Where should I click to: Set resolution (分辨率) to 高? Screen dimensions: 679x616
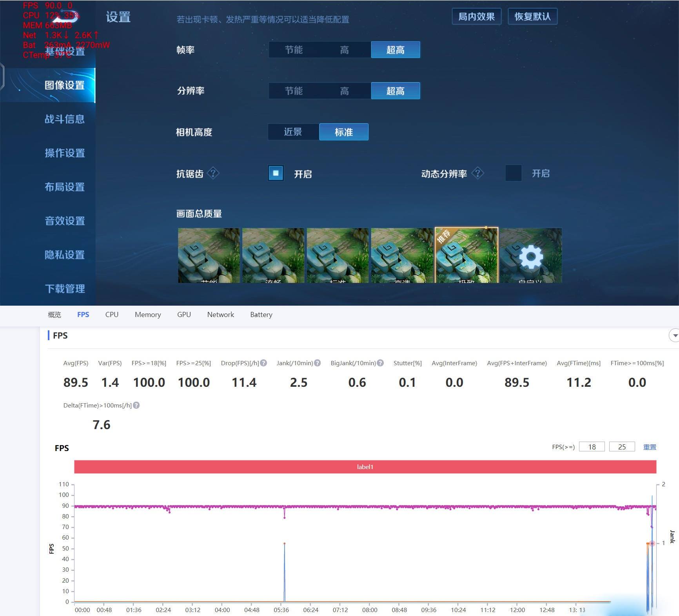coord(344,91)
